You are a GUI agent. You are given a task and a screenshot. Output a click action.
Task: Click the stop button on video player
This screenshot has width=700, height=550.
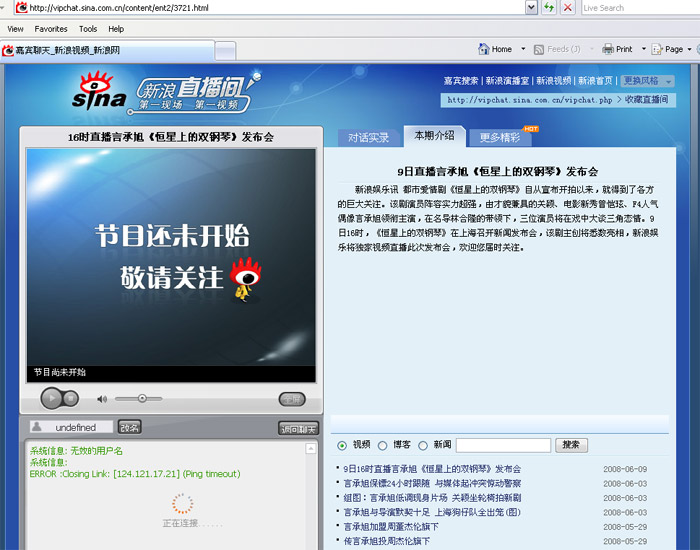(71, 398)
